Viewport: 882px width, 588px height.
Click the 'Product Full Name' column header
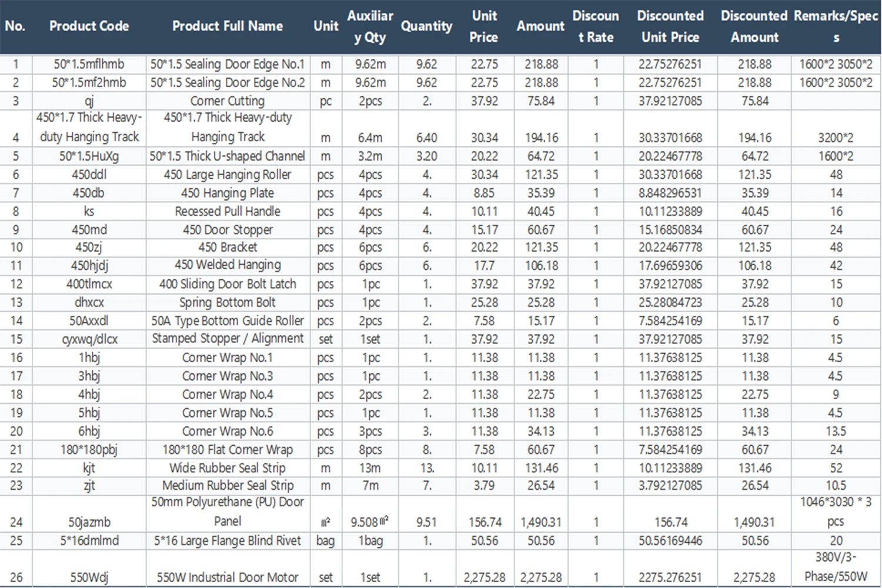pyautogui.click(x=228, y=26)
